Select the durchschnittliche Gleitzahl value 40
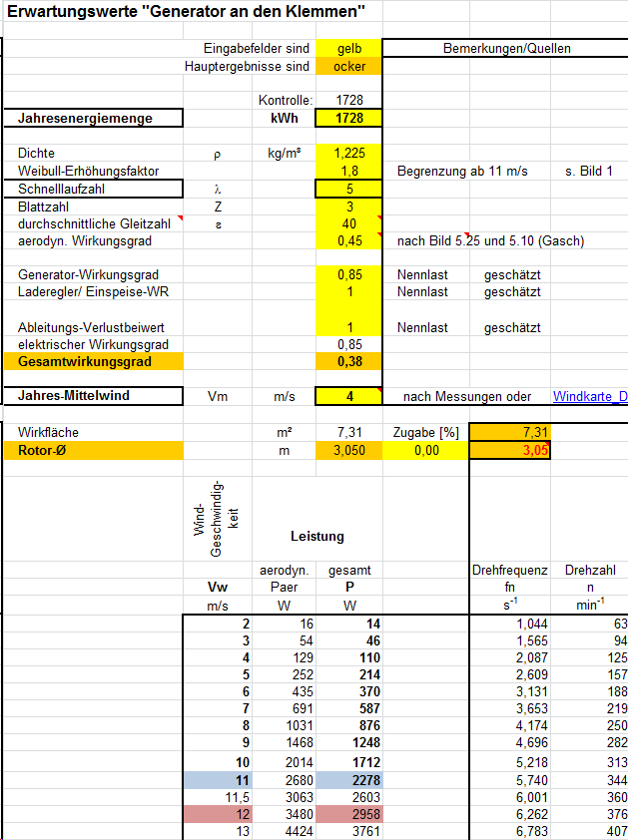The width and height of the screenshot is (628, 840). click(x=348, y=223)
